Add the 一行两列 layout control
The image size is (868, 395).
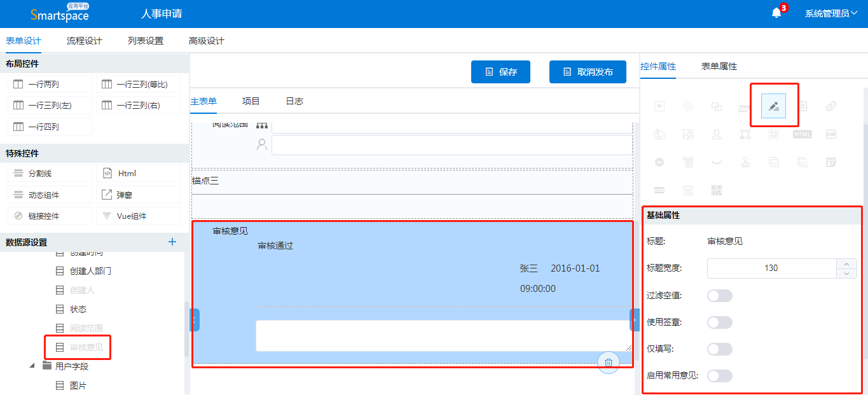[x=50, y=84]
